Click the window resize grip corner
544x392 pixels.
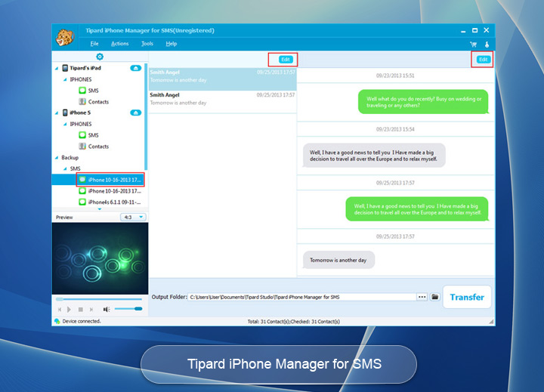491,322
